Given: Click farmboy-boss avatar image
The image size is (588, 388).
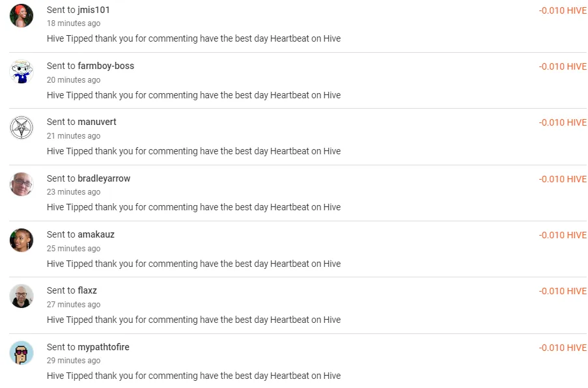Looking at the screenshot, I should click(x=21, y=72).
